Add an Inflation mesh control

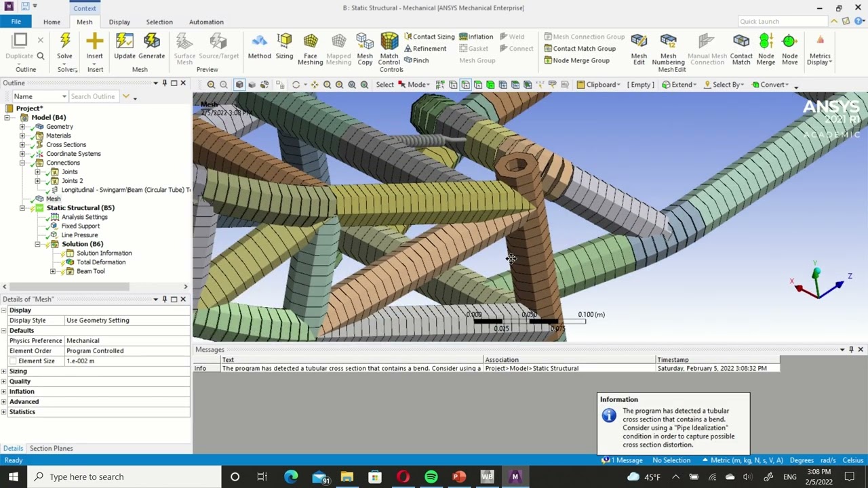[476, 37]
